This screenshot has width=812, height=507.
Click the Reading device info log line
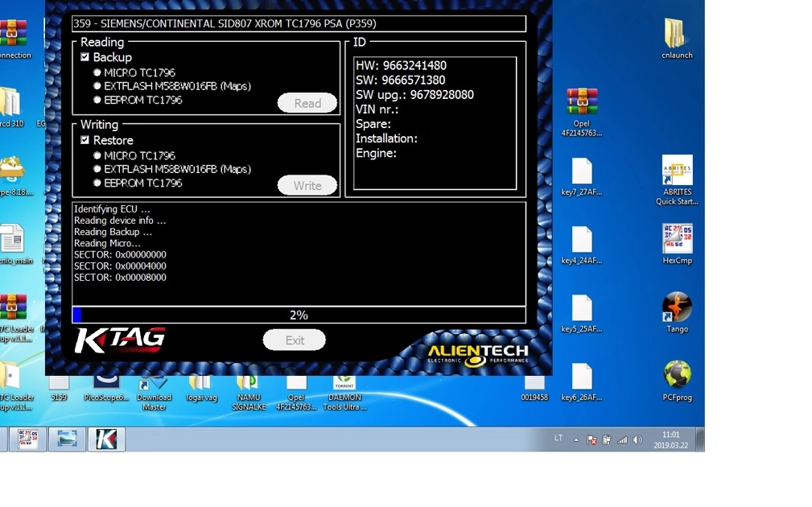pos(120,220)
